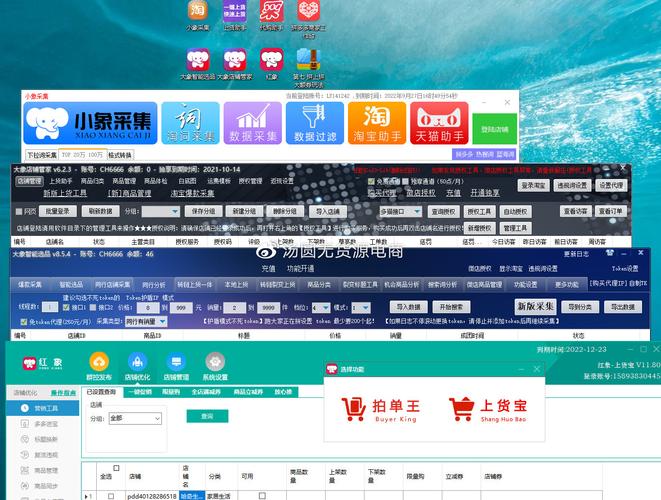
Task: Choose 拍单王 Buyer King cart option
Action: 380,409
